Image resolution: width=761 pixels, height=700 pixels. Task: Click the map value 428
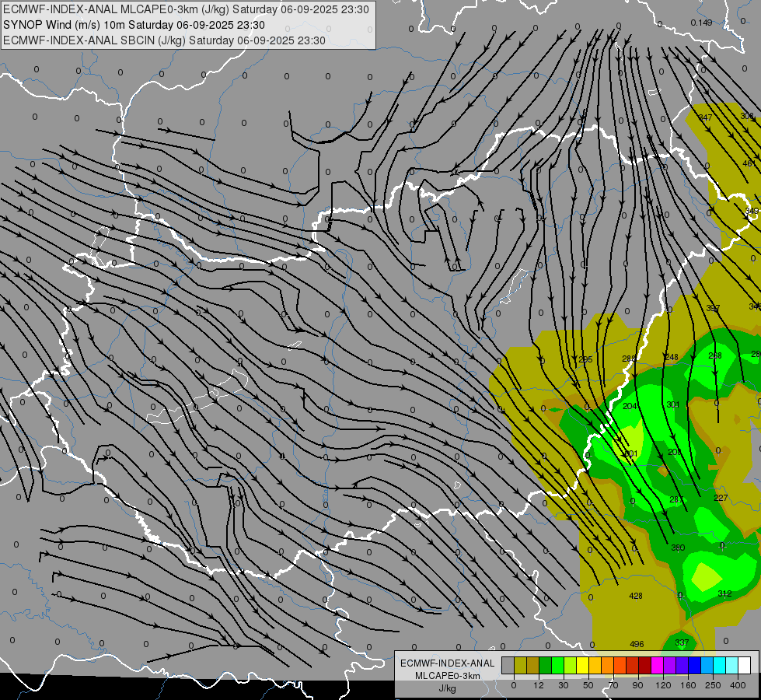coord(636,596)
